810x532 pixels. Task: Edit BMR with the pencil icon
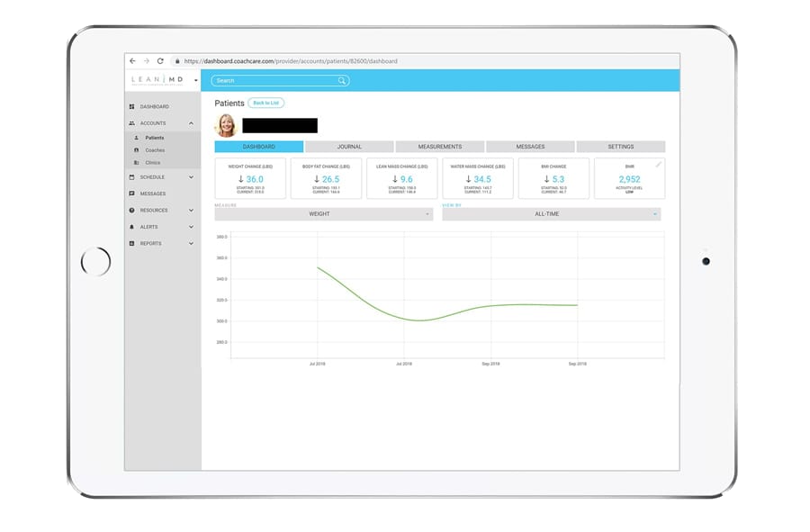pos(658,165)
